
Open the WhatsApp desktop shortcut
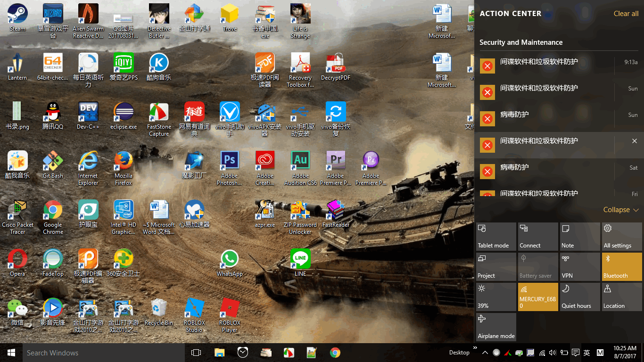coord(230,263)
